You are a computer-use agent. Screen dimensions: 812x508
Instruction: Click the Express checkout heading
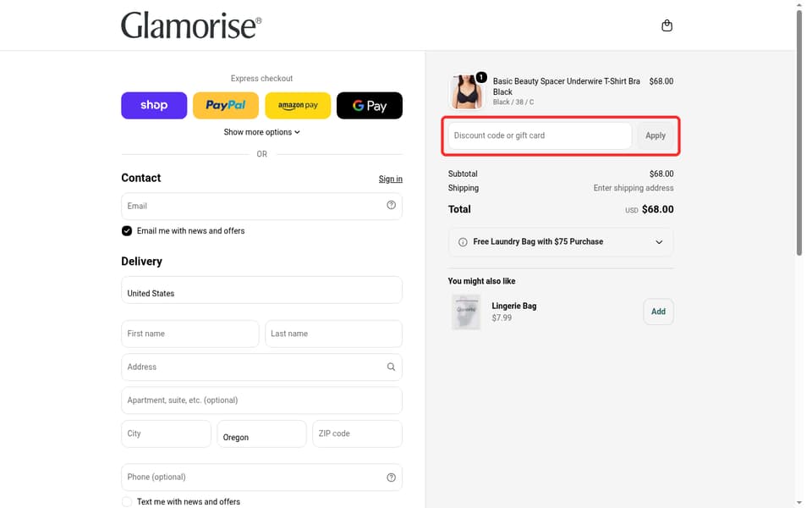tap(261, 78)
